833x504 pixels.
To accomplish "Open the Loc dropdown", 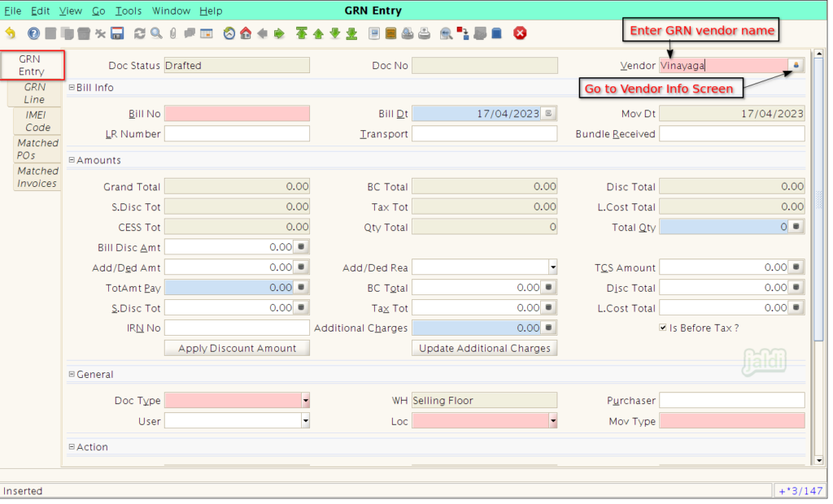I will pyautogui.click(x=552, y=421).
